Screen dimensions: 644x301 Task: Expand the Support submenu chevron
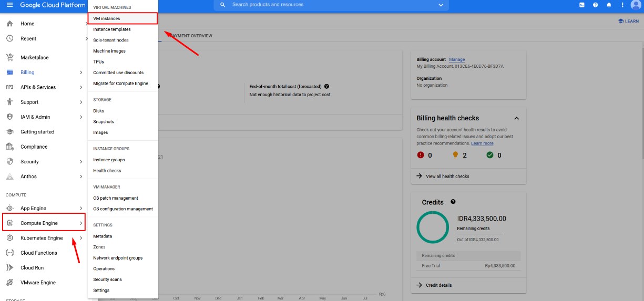81,102
